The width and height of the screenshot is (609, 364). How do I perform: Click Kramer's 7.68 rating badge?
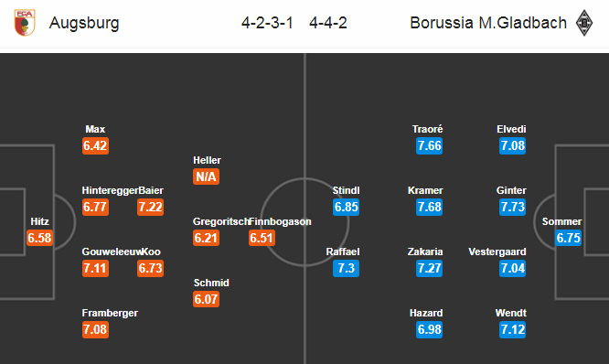click(429, 207)
